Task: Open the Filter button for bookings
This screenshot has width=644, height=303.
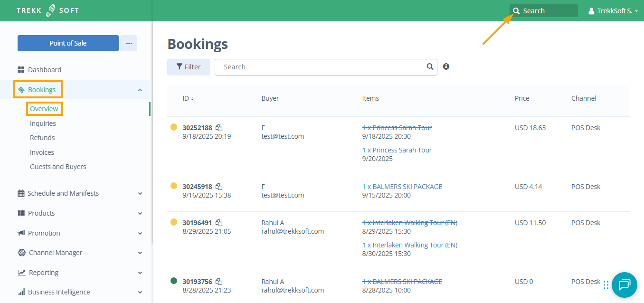Action: (189, 67)
